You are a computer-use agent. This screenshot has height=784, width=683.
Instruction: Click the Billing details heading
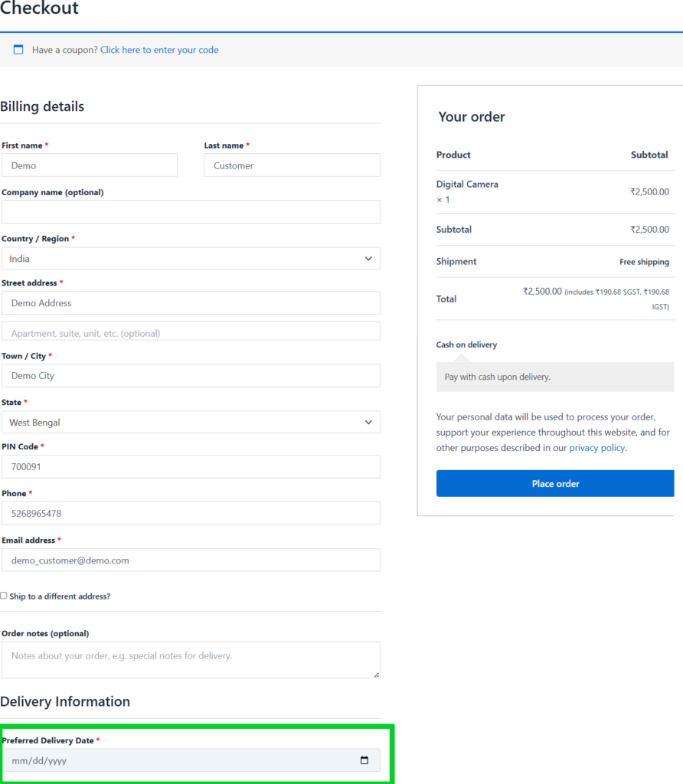[42, 106]
